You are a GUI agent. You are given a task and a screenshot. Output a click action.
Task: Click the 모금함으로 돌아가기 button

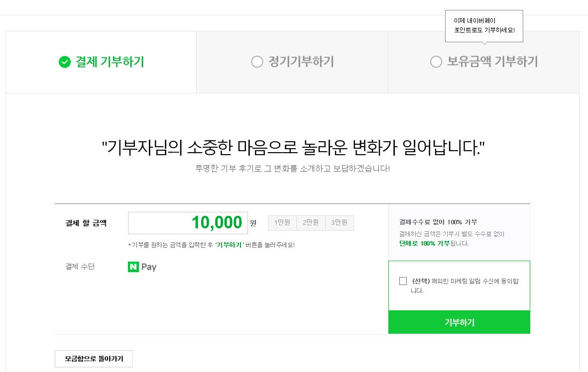click(x=94, y=359)
